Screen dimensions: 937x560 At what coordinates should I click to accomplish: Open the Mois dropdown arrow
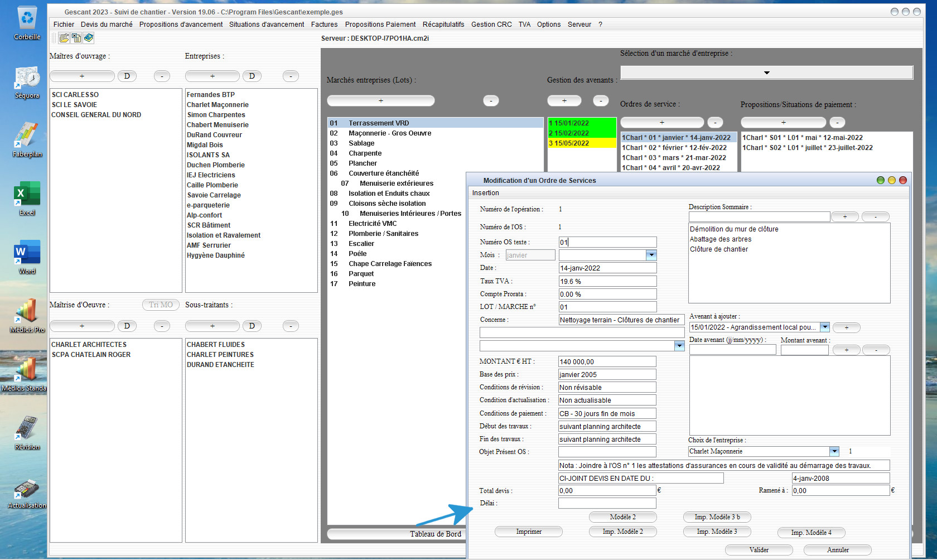point(651,255)
